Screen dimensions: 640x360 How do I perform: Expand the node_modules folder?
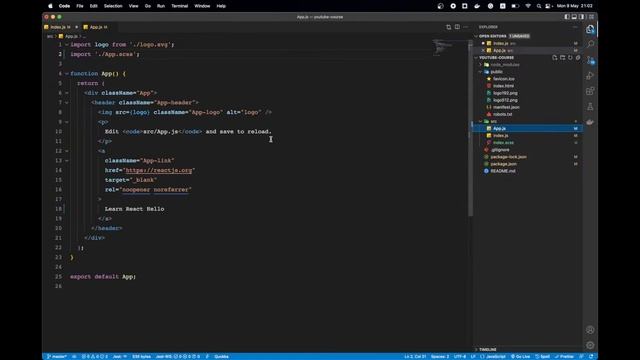[x=505, y=64]
